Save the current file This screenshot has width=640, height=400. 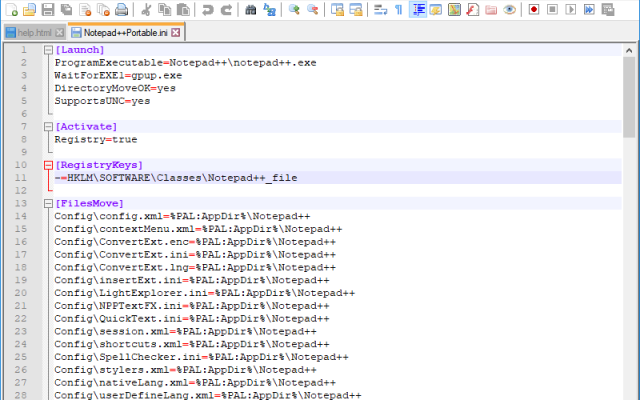48,9
